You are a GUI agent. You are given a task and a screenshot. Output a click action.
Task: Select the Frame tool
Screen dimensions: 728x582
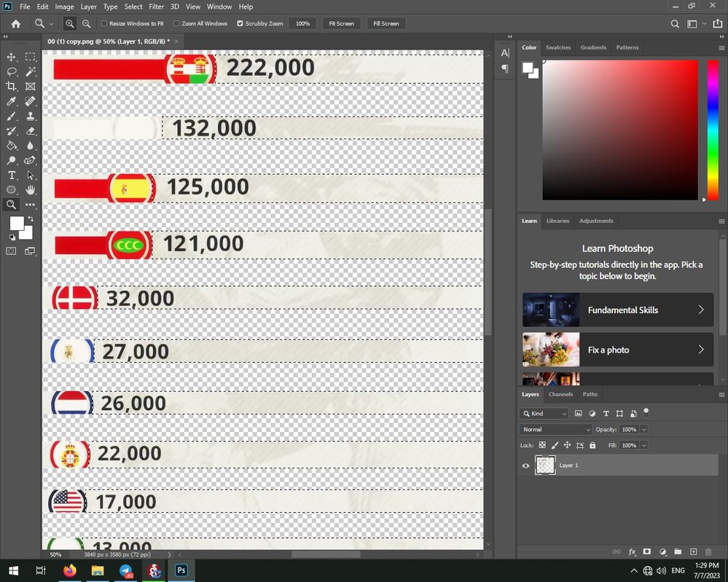30,87
